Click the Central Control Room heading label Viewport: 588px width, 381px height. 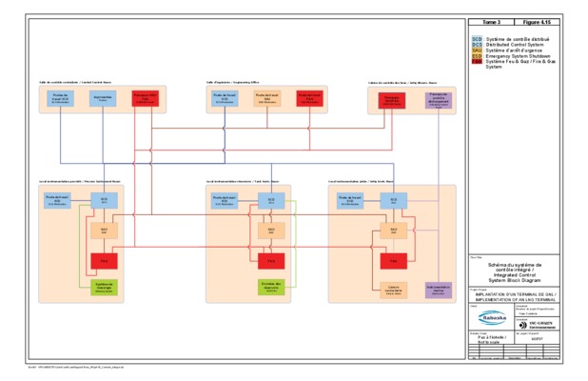(x=75, y=82)
